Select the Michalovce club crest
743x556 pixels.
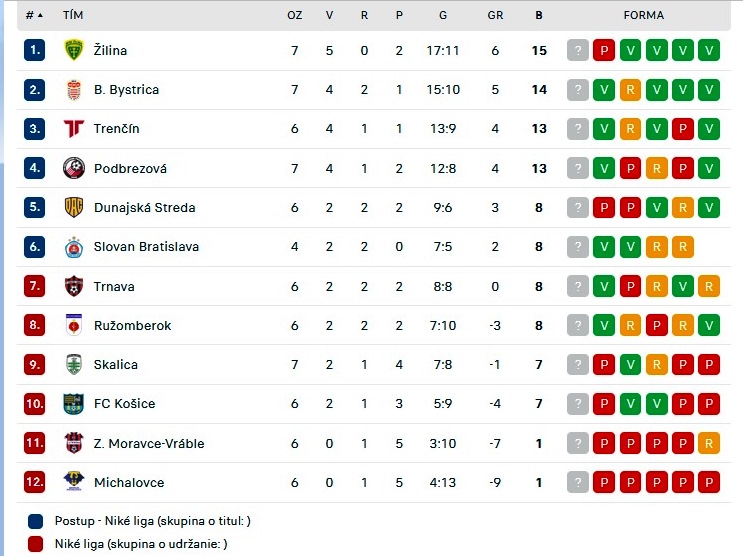pos(74,482)
